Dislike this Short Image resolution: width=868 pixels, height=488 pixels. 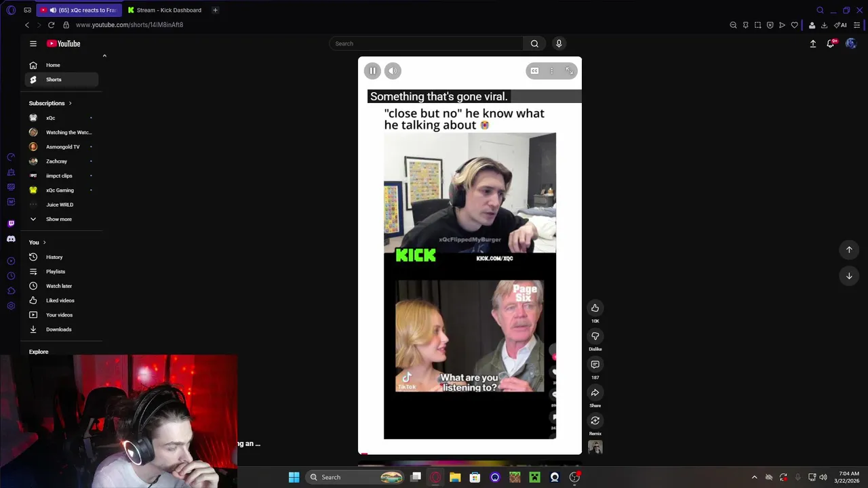pos(595,336)
